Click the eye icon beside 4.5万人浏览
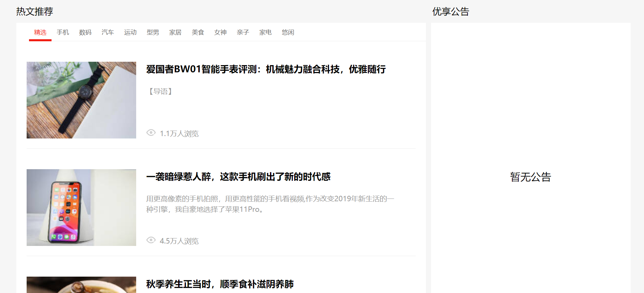This screenshot has height=293, width=644. (151, 240)
